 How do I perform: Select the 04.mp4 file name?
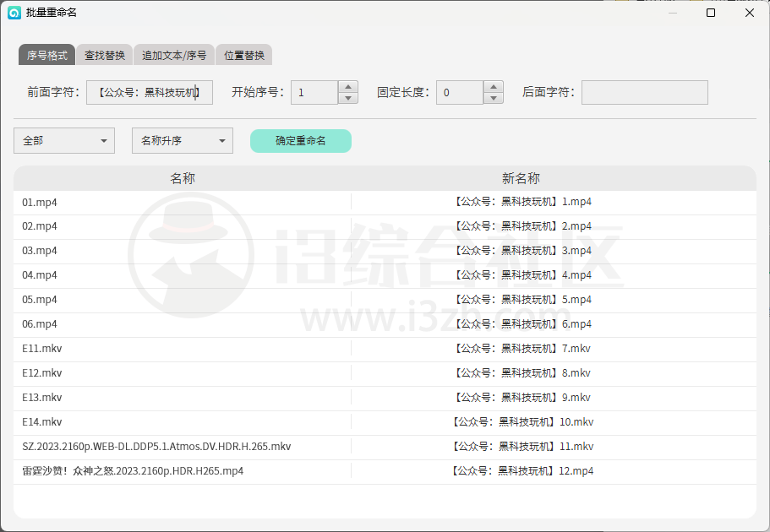tap(40, 275)
